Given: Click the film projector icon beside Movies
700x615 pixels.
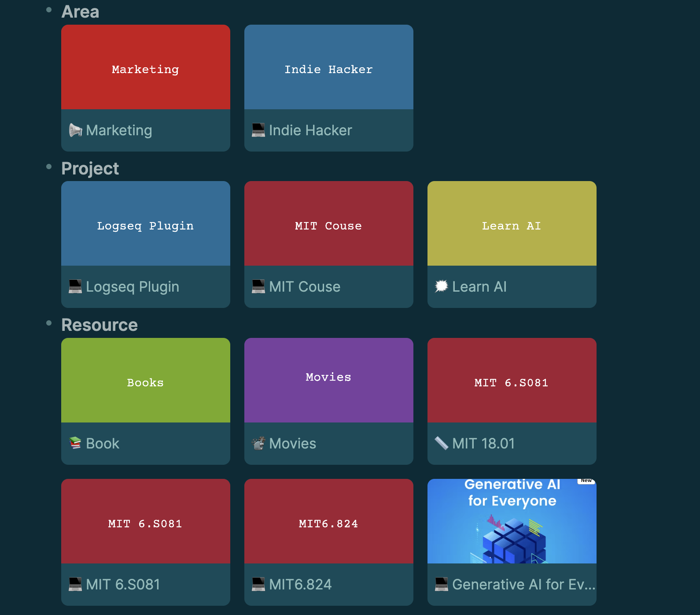Looking at the screenshot, I should click(258, 443).
